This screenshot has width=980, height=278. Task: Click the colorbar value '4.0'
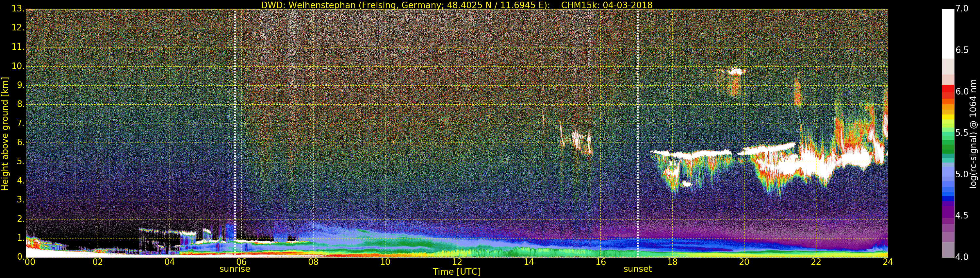coord(962,257)
